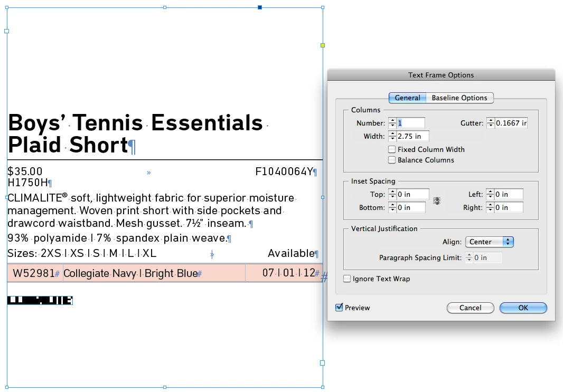Screen dimensions: 563x392
Task: Click the Text Frame Options title bar
Action: tap(441, 75)
